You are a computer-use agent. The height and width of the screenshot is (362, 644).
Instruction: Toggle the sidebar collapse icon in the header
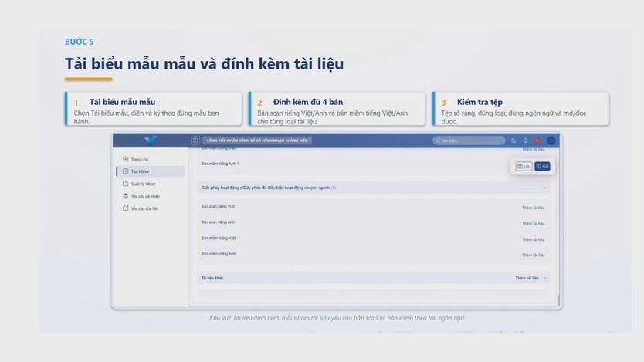(x=195, y=140)
